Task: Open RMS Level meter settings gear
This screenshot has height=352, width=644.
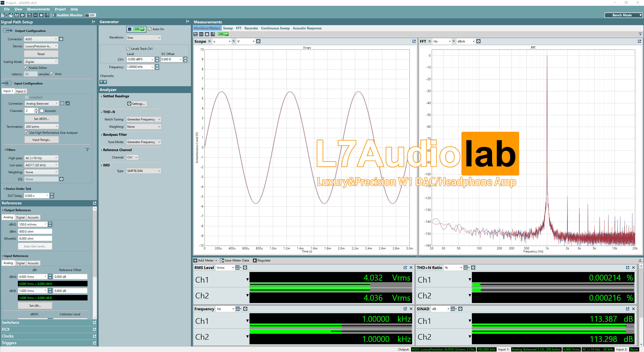Action: click(x=245, y=268)
